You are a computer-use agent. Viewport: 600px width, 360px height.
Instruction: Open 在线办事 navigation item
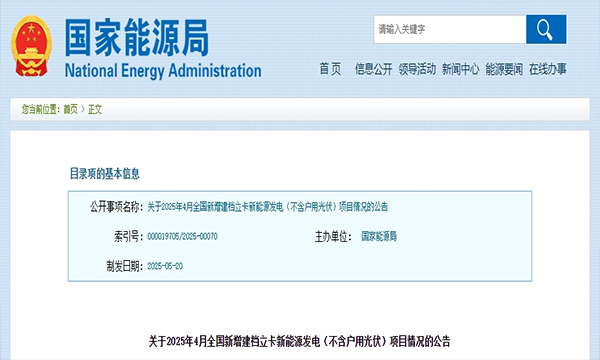tap(548, 69)
